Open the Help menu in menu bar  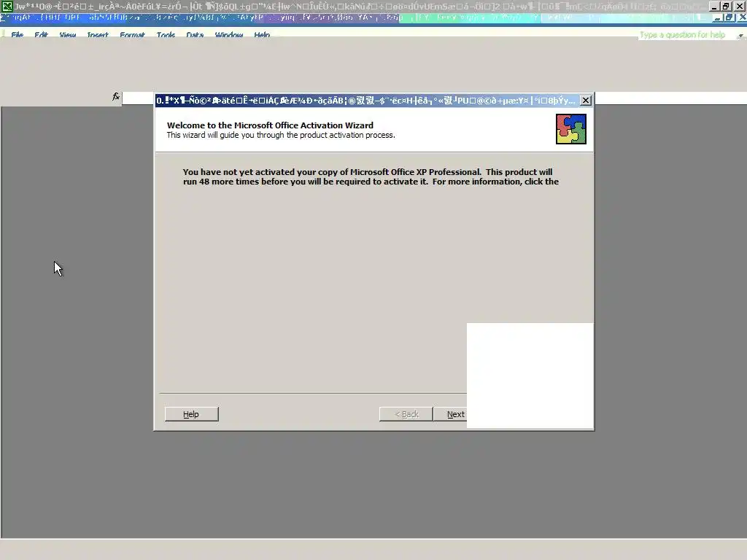[x=262, y=35]
